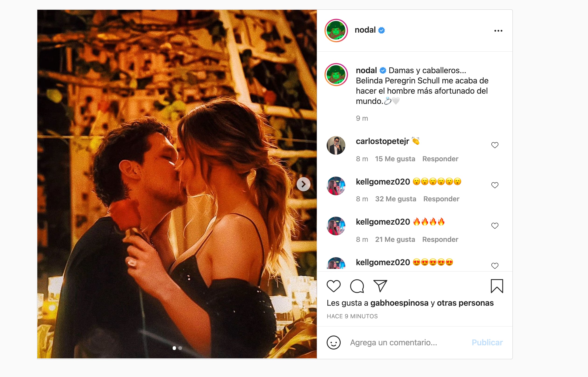Reply to carlostopetejr's comment
588x377 pixels.
[440, 159]
